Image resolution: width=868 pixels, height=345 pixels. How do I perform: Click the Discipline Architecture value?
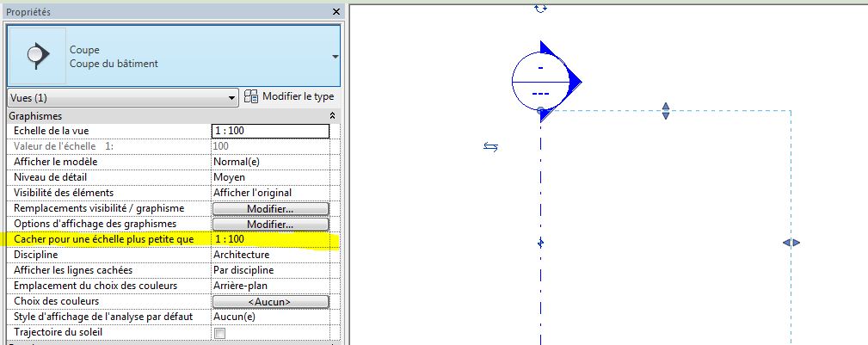coord(270,255)
